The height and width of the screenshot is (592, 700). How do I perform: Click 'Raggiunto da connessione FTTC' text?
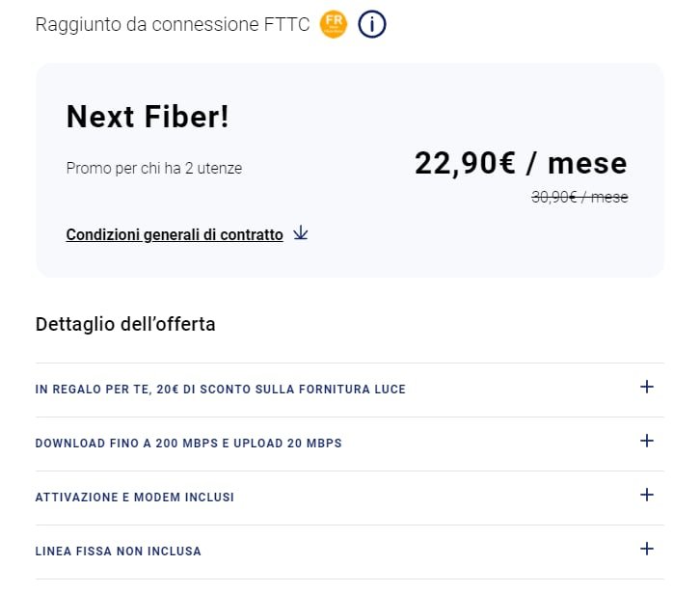tap(173, 24)
